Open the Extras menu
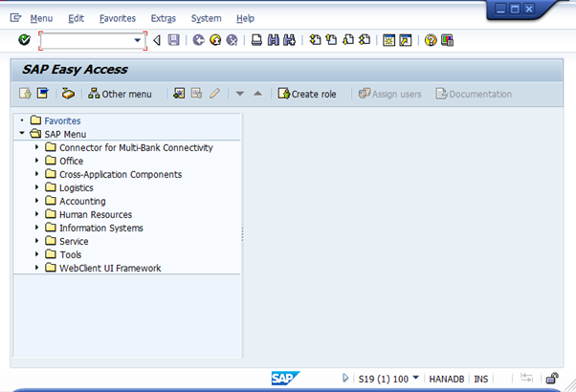The image size is (576, 392). point(163,18)
